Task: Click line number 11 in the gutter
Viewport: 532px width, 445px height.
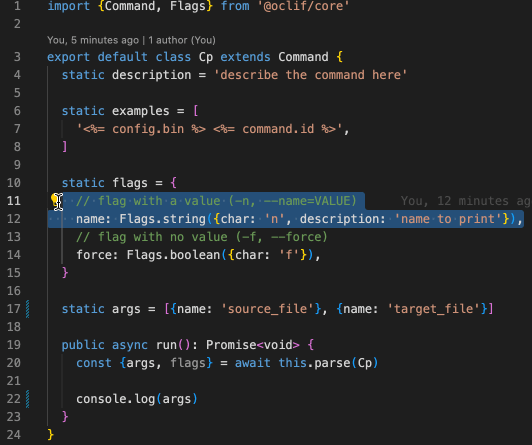Action: (14, 200)
